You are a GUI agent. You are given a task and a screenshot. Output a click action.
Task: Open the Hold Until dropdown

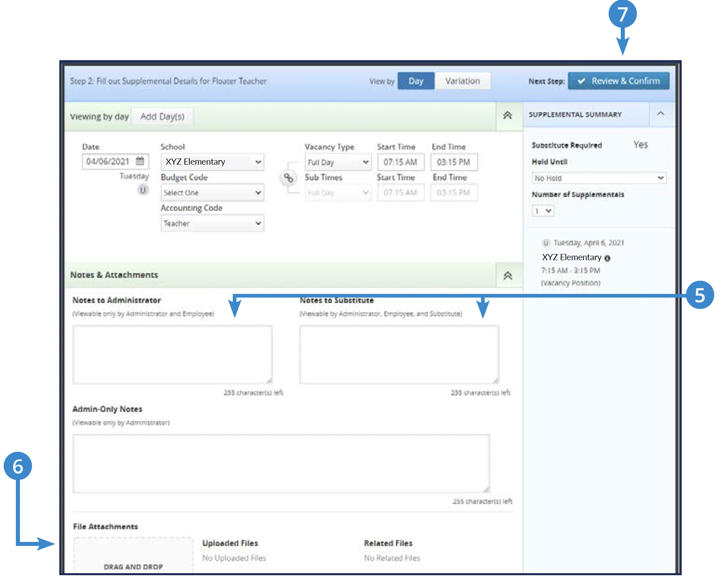pos(599,178)
